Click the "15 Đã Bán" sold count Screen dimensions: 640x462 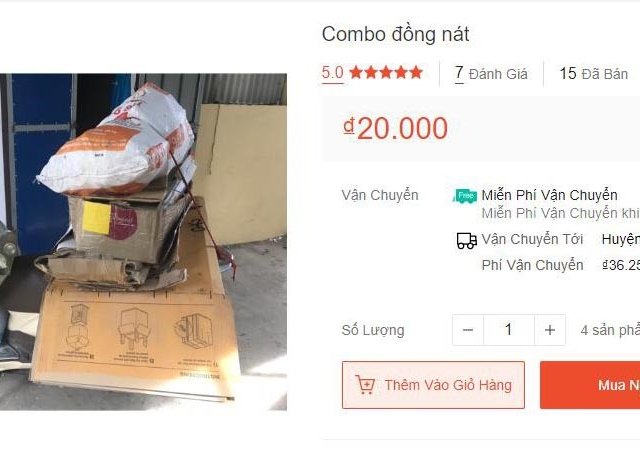[593, 73]
